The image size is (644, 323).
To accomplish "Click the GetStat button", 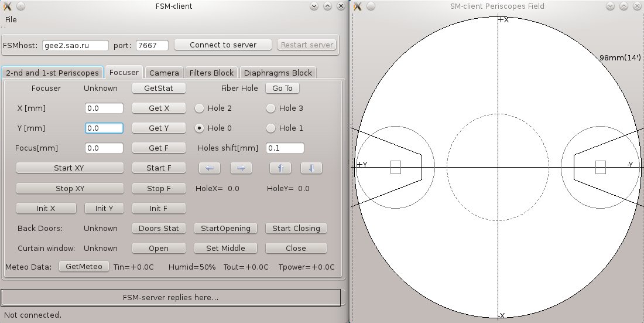I will click(159, 88).
